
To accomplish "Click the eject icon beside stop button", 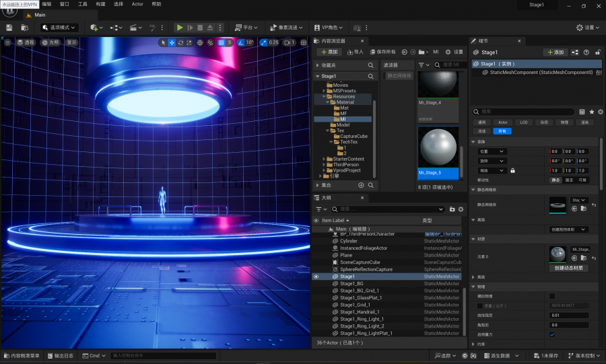I will coord(211,28).
